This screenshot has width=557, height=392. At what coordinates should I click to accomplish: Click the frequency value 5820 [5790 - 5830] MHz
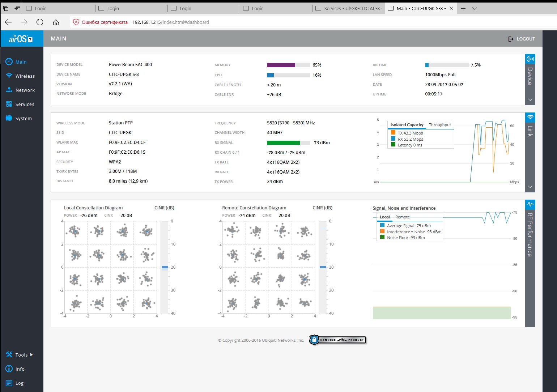291,123
